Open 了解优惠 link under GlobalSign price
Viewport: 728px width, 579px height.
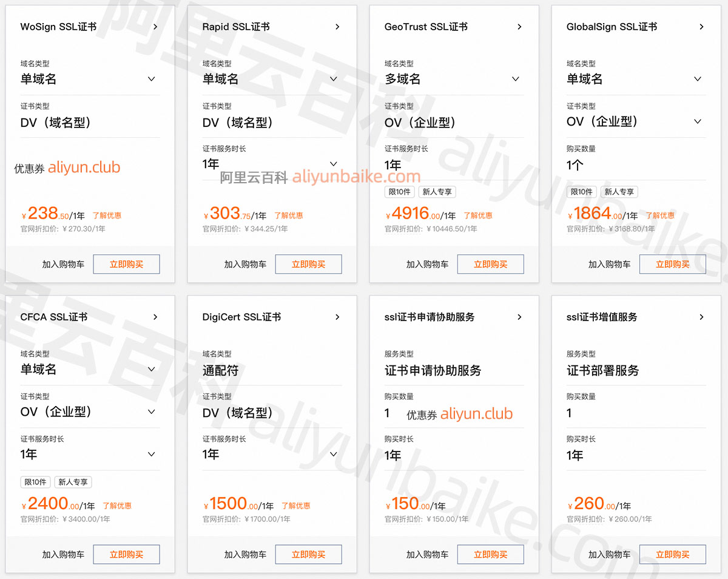click(x=660, y=215)
